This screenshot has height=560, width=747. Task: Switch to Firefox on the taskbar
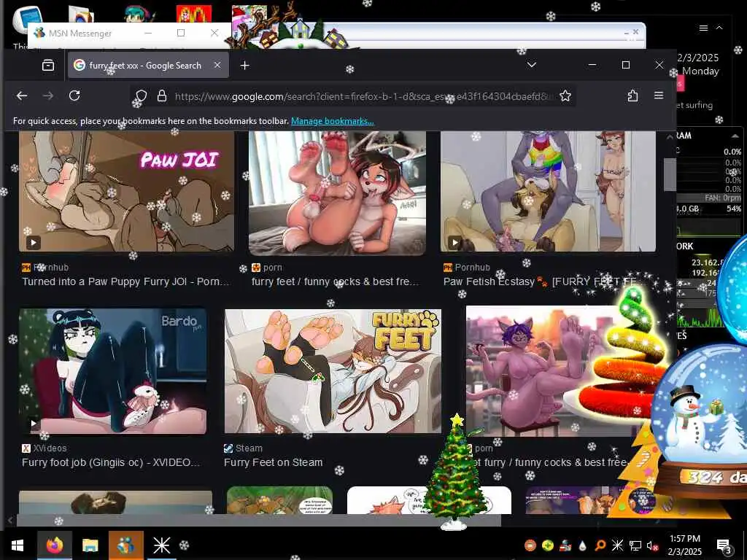point(55,545)
